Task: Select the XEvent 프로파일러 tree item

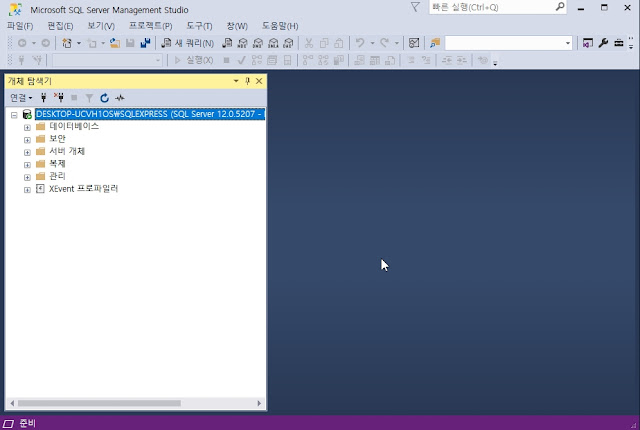Action: tap(83, 189)
